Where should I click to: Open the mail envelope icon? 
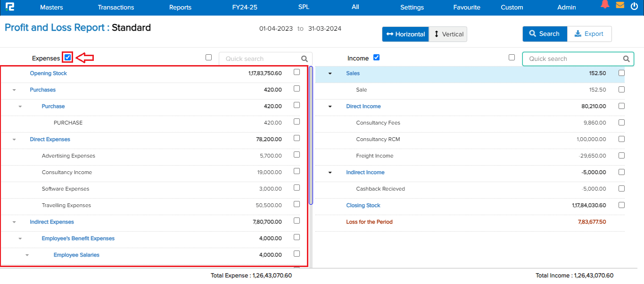620,6
